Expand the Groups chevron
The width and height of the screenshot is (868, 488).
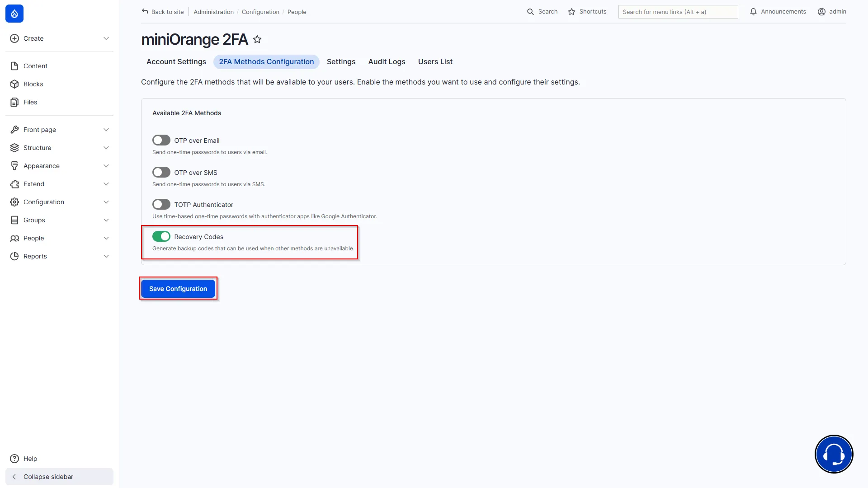click(106, 220)
